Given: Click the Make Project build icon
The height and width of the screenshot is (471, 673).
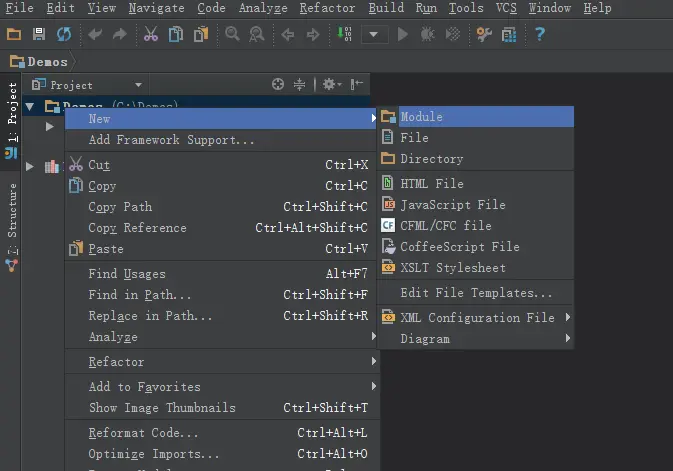Looking at the screenshot, I should (345, 34).
